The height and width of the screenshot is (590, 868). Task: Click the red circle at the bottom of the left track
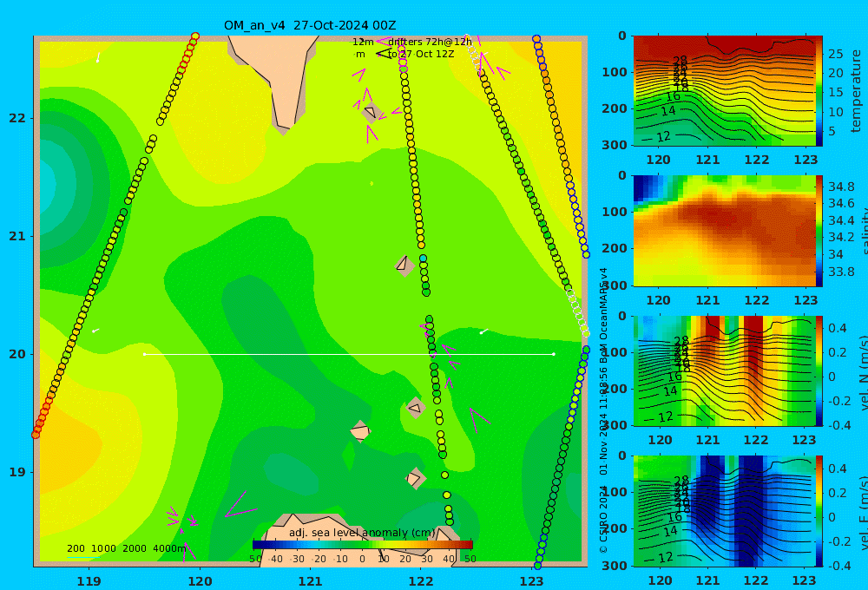tap(36, 435)
